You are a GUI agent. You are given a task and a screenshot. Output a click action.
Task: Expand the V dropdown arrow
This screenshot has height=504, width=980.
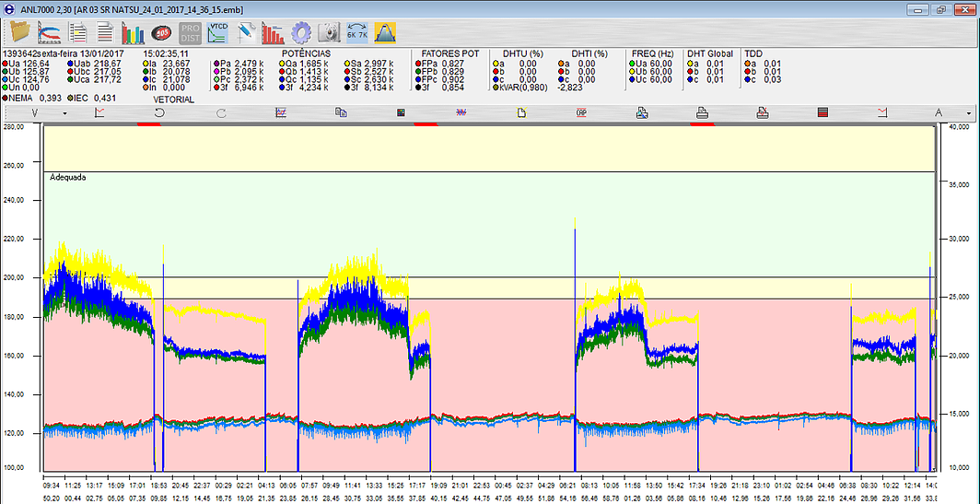tap(64, 113)
